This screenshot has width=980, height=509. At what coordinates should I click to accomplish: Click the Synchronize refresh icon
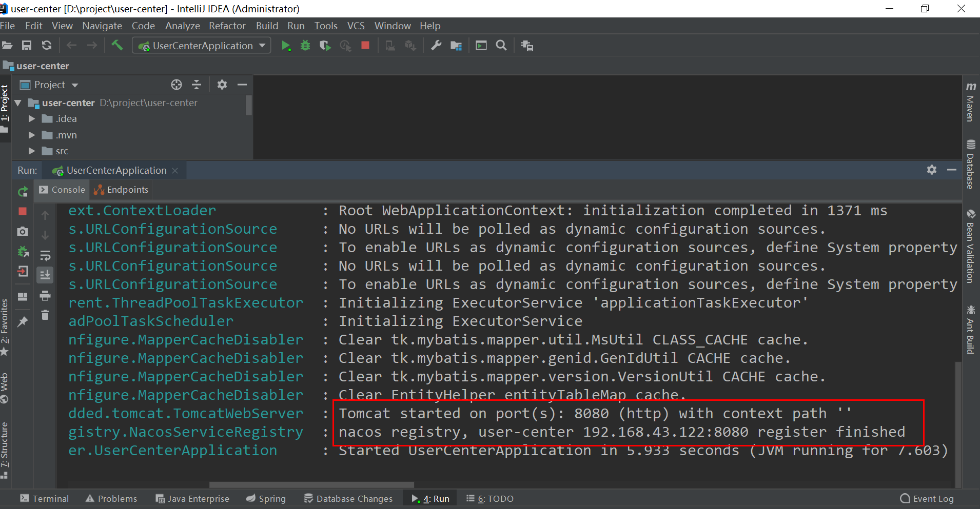47,46
